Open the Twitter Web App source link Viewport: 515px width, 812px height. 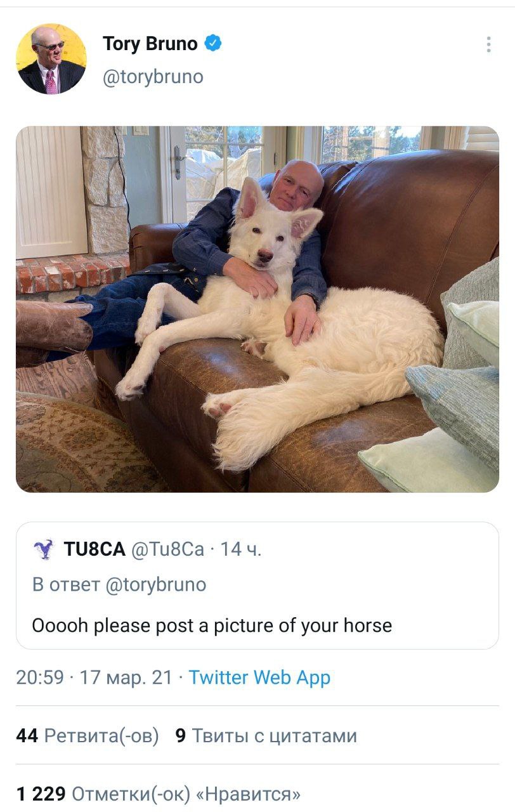pos(259,678)
